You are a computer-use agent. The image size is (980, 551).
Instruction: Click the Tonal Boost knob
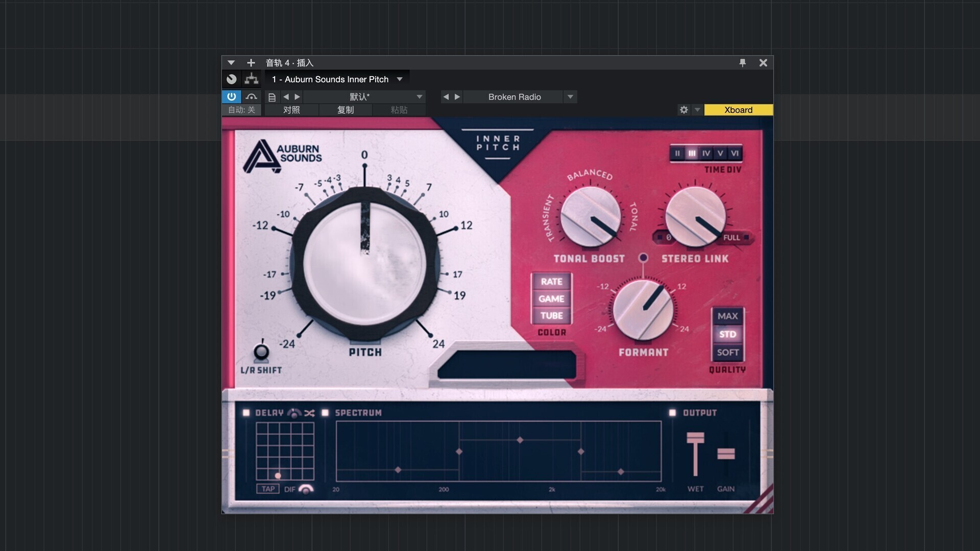591,216
